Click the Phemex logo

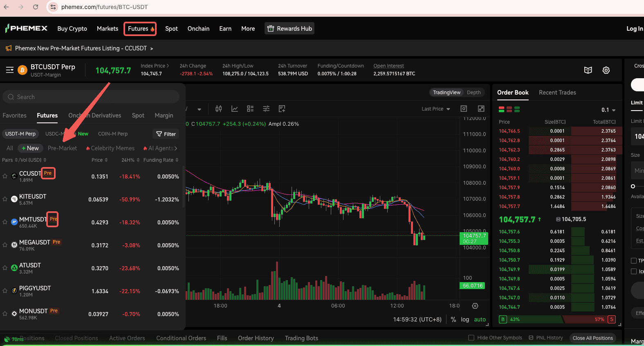pyautogui.click(x=26, y=28)
